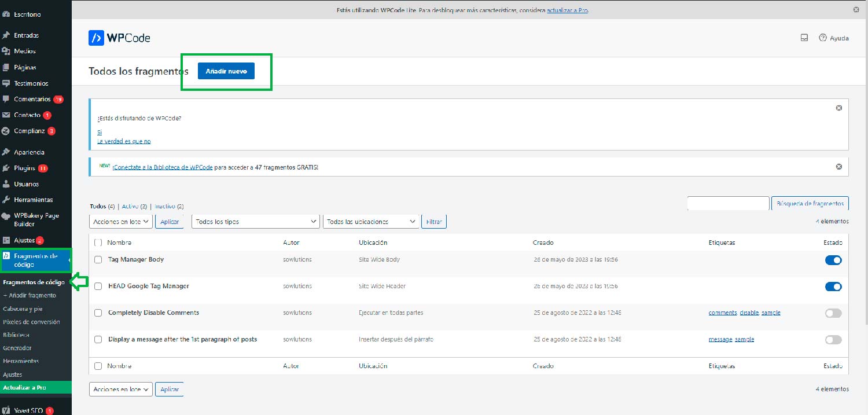Sort by the Creado column header
The image size is (868, 415).
(x=543, y=243)
